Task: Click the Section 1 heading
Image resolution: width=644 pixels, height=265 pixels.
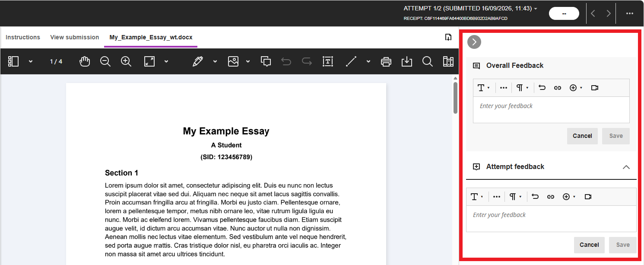Action: 121,173
